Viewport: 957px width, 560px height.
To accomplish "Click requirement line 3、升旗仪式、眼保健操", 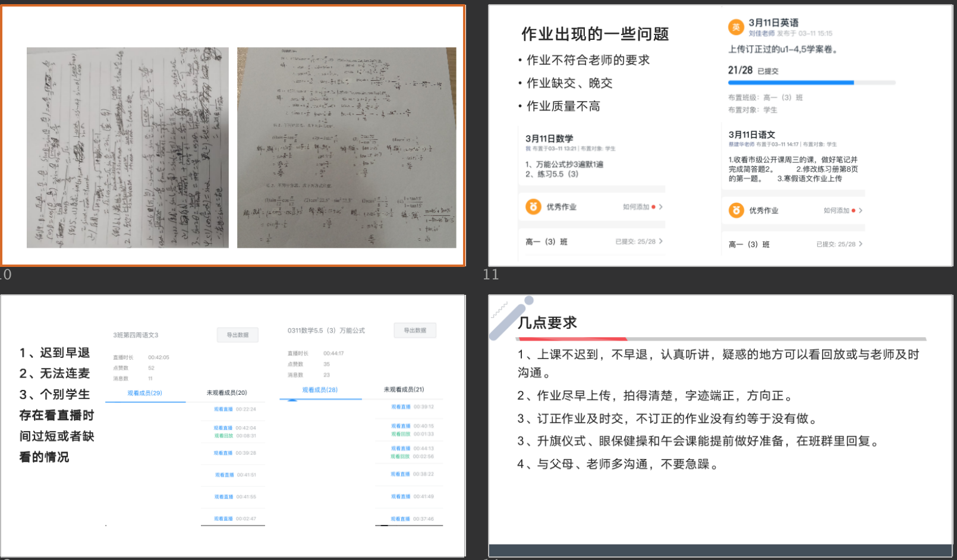I will (700, 441).
